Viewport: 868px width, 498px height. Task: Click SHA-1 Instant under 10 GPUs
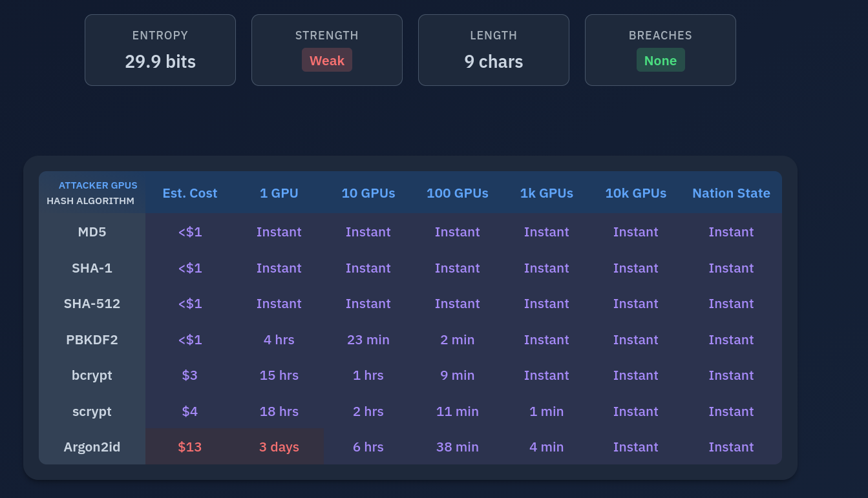tap(368, 268)
